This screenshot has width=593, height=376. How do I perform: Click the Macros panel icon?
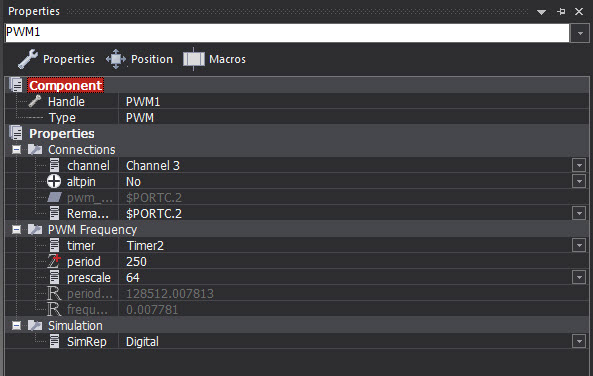click(x=194, y=59)
